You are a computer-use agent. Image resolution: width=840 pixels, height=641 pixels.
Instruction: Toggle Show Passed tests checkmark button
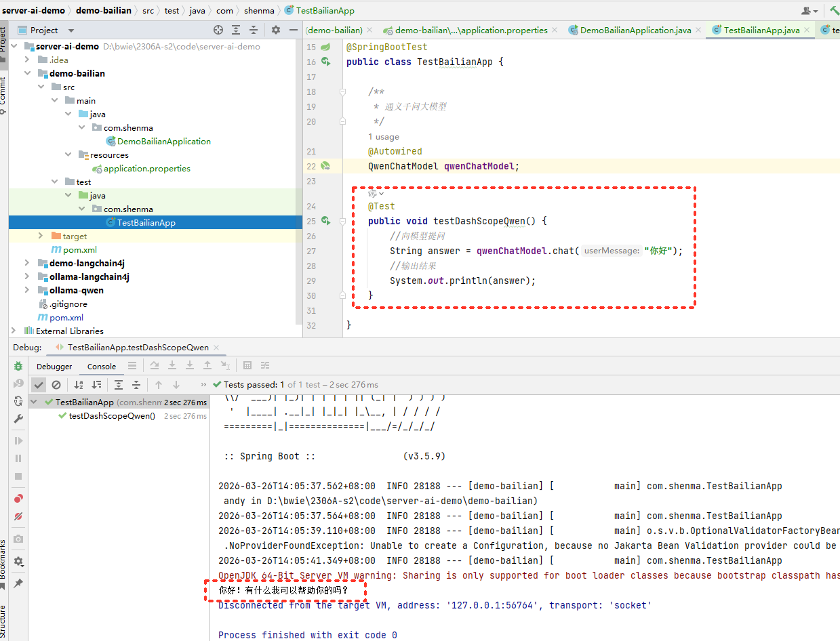click(x=39, y=385)
